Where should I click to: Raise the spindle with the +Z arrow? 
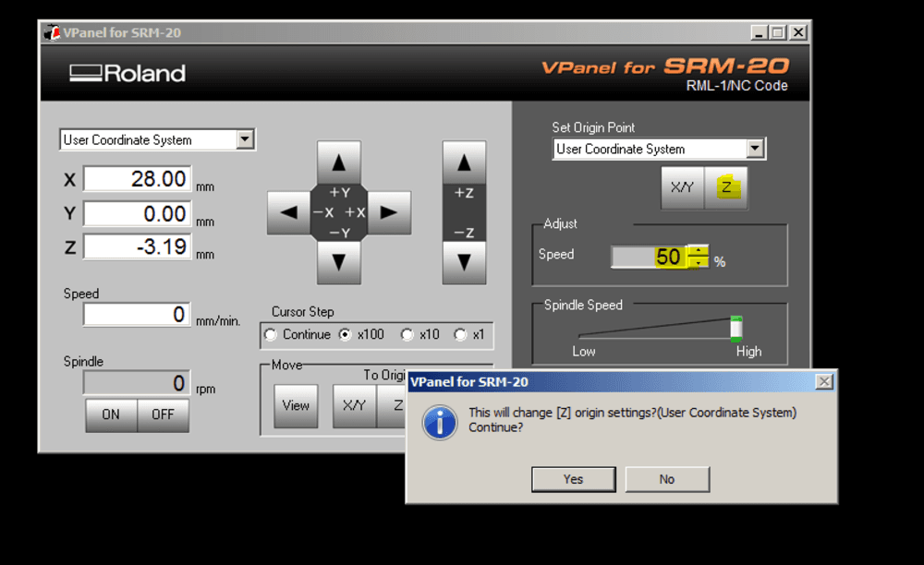[465, 162]
